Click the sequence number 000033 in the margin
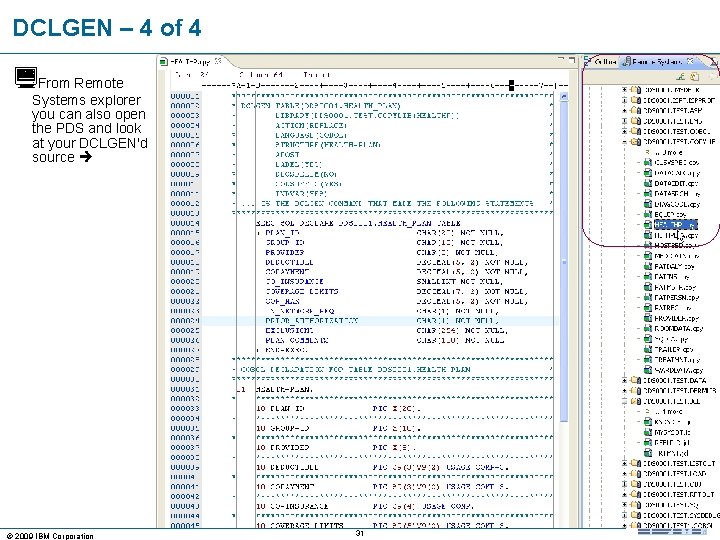Screen dimensions: 720x540 point(185,408)
